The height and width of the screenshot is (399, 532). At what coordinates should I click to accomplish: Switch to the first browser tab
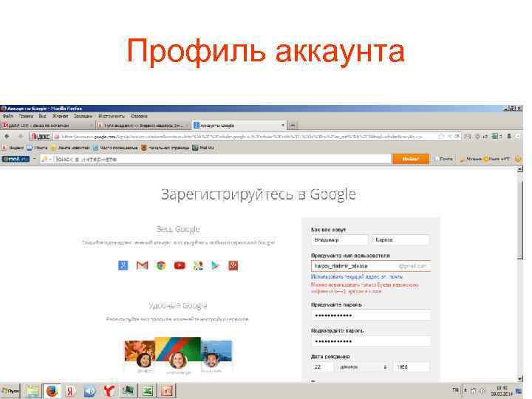(47, 126)
